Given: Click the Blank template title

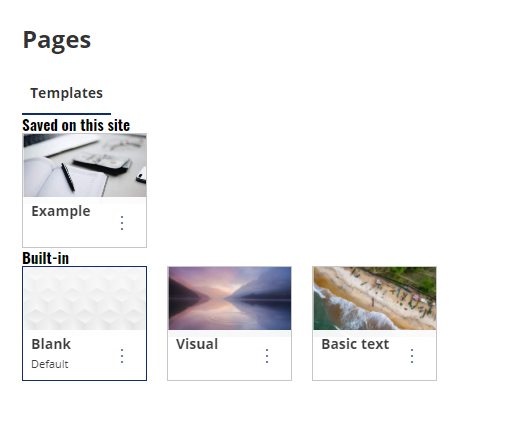Looking at the screenshot, I should click(x=51, y=344).
